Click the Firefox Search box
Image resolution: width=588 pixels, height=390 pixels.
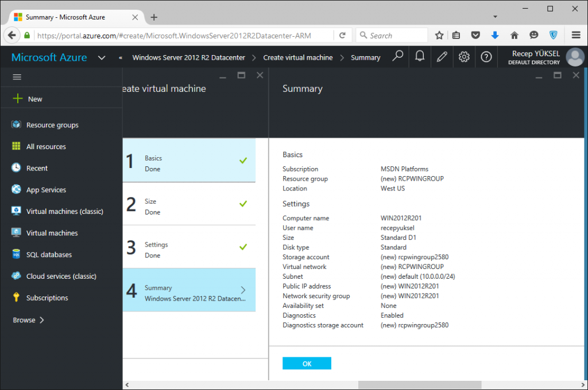click(392, 36)
